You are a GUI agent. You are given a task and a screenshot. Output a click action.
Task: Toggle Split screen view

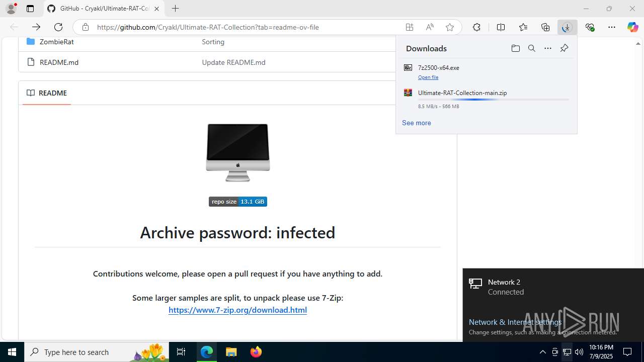[501, 27]
